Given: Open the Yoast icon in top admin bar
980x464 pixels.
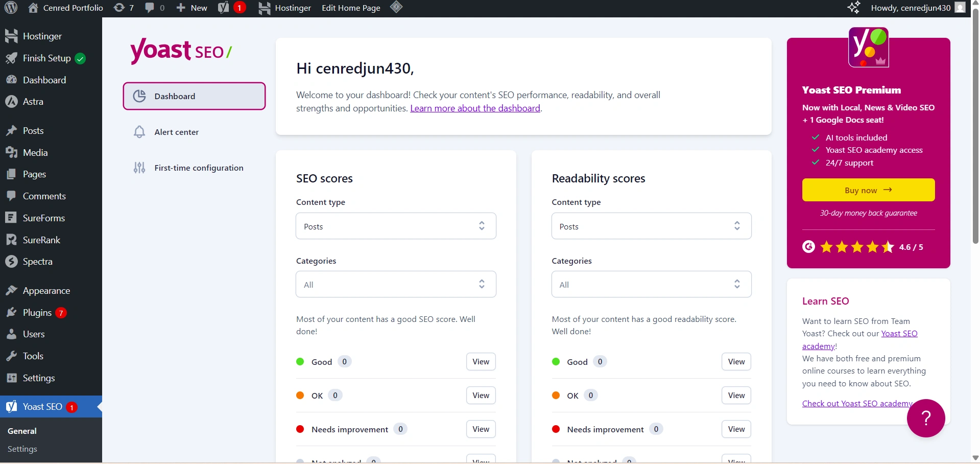Looking at the screenshot, I should [x=224, y=8].
